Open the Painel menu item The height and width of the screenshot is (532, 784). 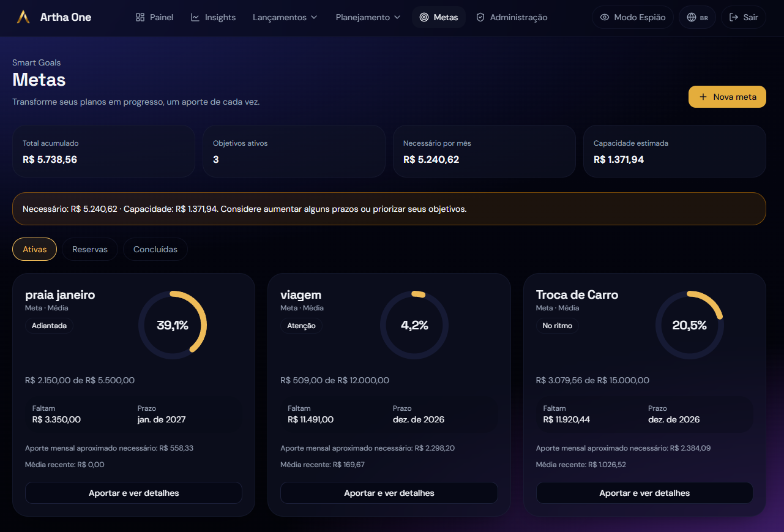pyautogui.click(x=154, y=17)
